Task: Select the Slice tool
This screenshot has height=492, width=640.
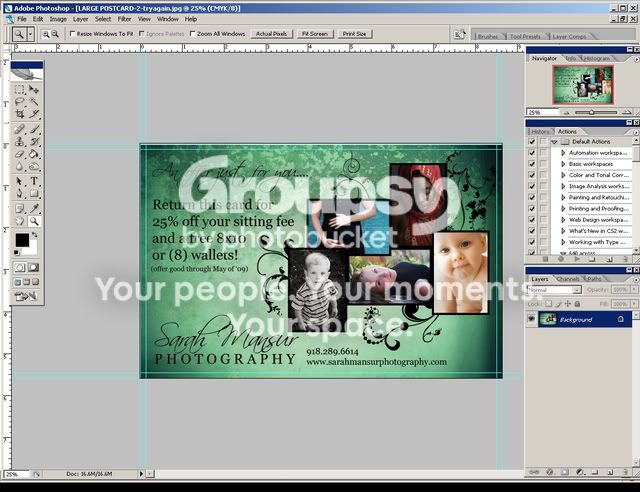Action: click(x=34, y=114)
